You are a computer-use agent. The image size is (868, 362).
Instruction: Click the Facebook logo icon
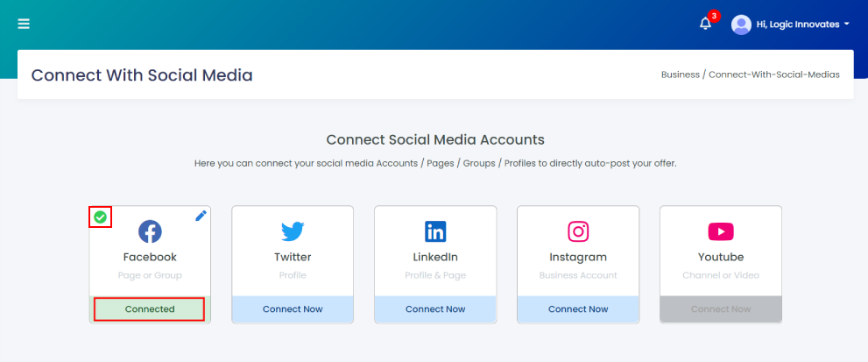click(x=150, y=231)
